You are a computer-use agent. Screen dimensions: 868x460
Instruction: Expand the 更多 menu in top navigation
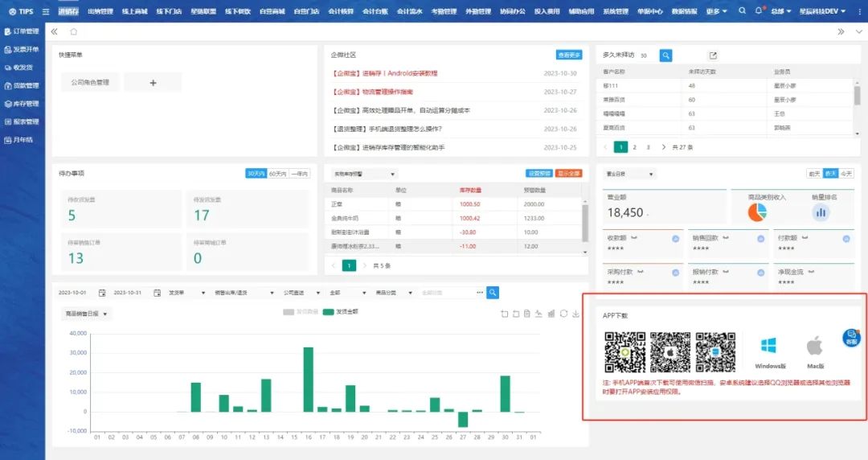[717, 11]
